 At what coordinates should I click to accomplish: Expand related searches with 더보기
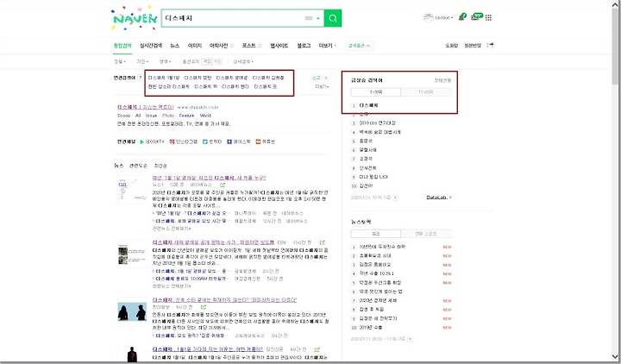(x=322, y=86)
